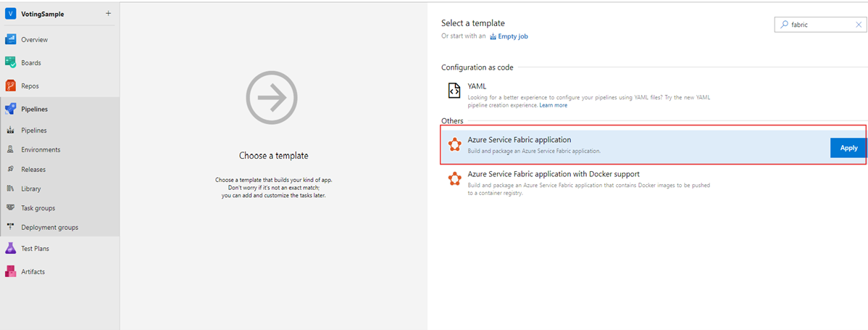Screen dimensions: 868x330
Task: Click the Repos icon
Action: pos(11,86)
